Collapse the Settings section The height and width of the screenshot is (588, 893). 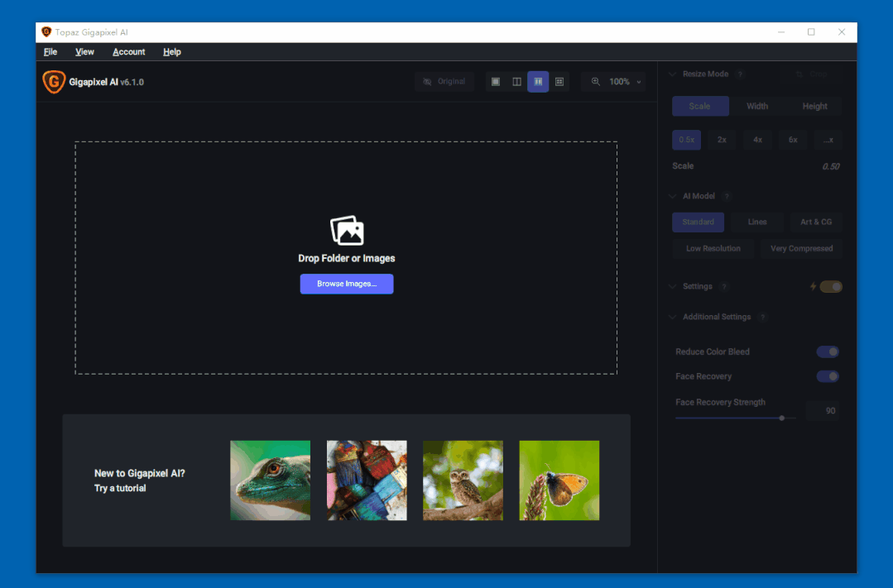672,286
